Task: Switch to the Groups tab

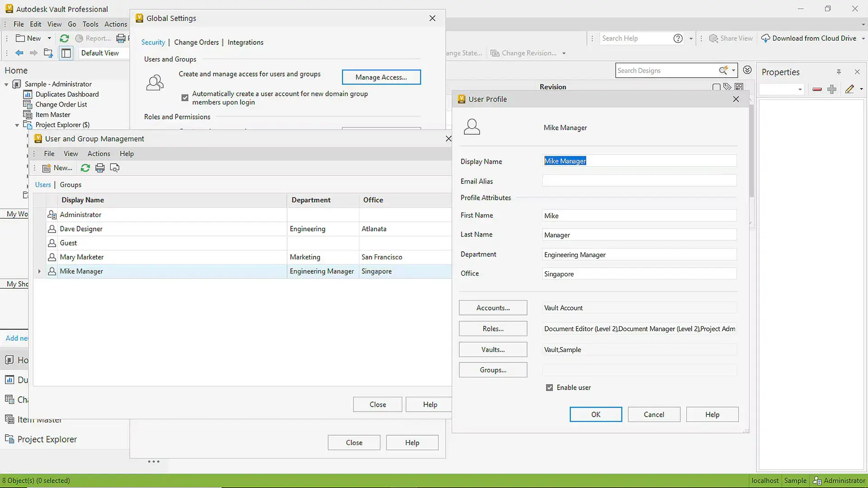Action: click(71, 185)
